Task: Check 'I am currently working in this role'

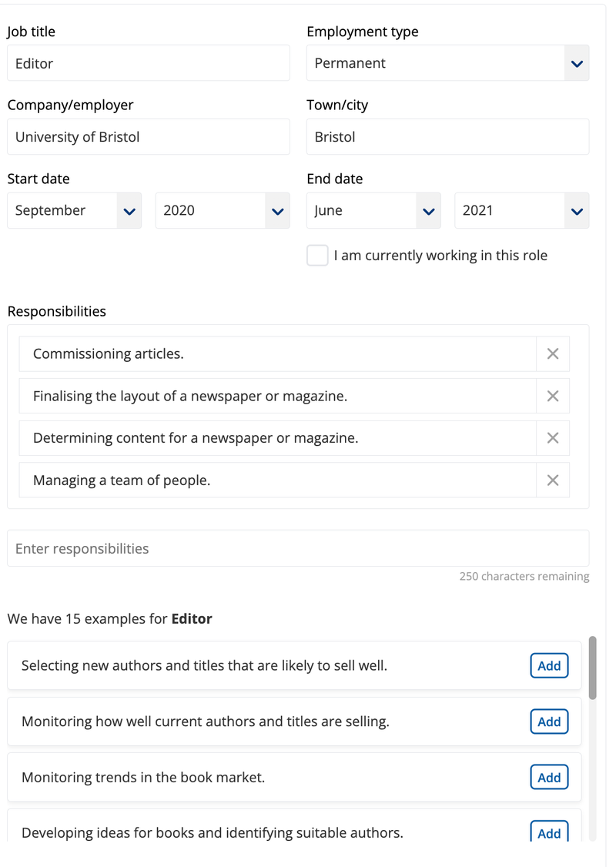Action: 317,255
